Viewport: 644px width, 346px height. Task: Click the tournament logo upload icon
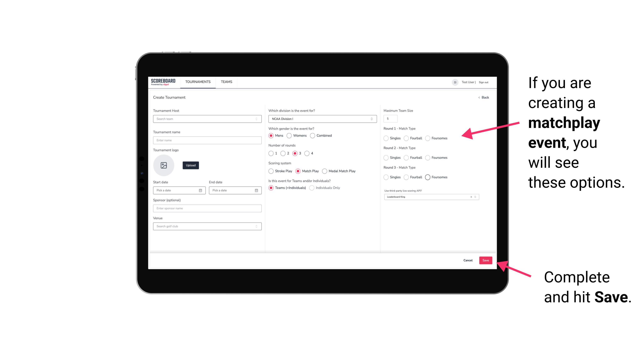(x=164, y=165)
